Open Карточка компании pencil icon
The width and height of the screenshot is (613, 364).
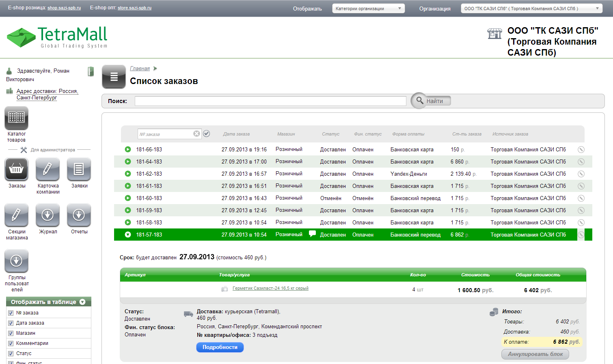pyautogui.click(x=47, y=169)
